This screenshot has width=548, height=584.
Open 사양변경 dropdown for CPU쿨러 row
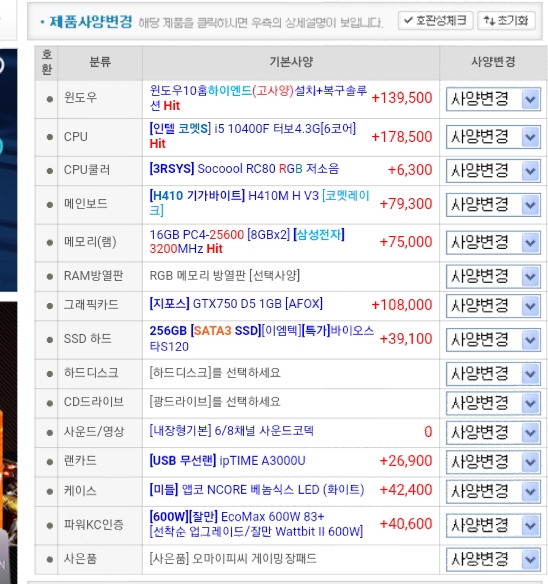pos(493,171)
